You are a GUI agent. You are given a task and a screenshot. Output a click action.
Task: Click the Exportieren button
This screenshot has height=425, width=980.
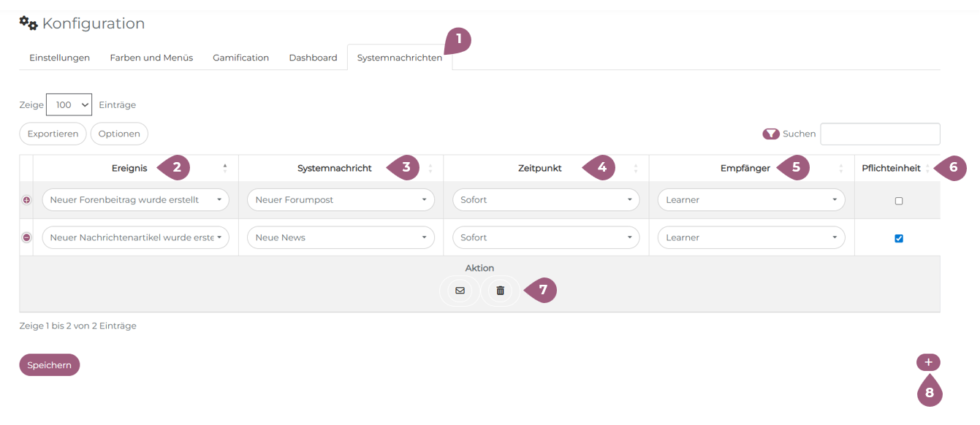point(53,134)
